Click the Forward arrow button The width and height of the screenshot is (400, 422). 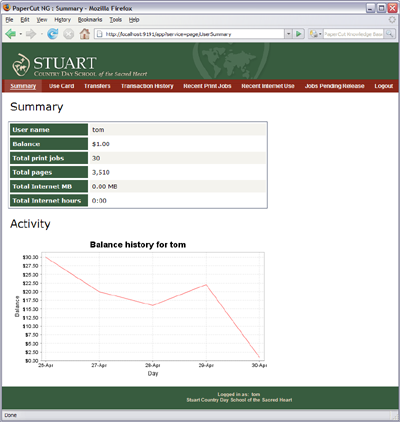click(31, 34)
